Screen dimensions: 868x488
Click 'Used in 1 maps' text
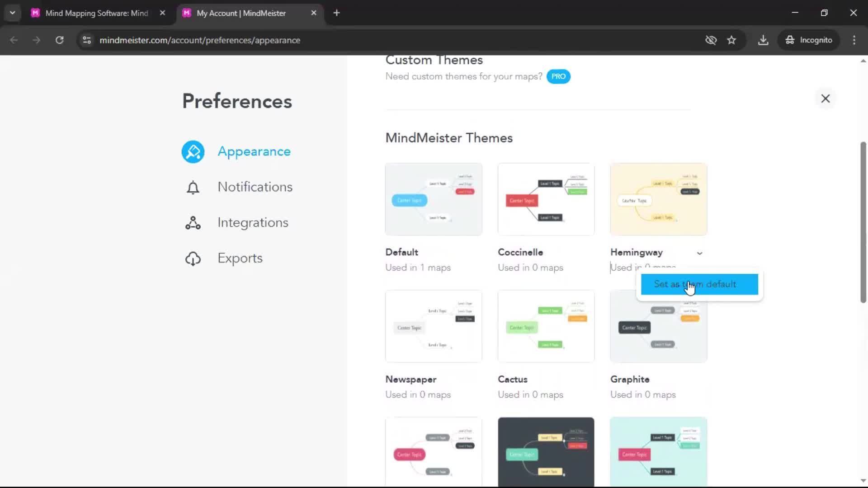(418, 267)
